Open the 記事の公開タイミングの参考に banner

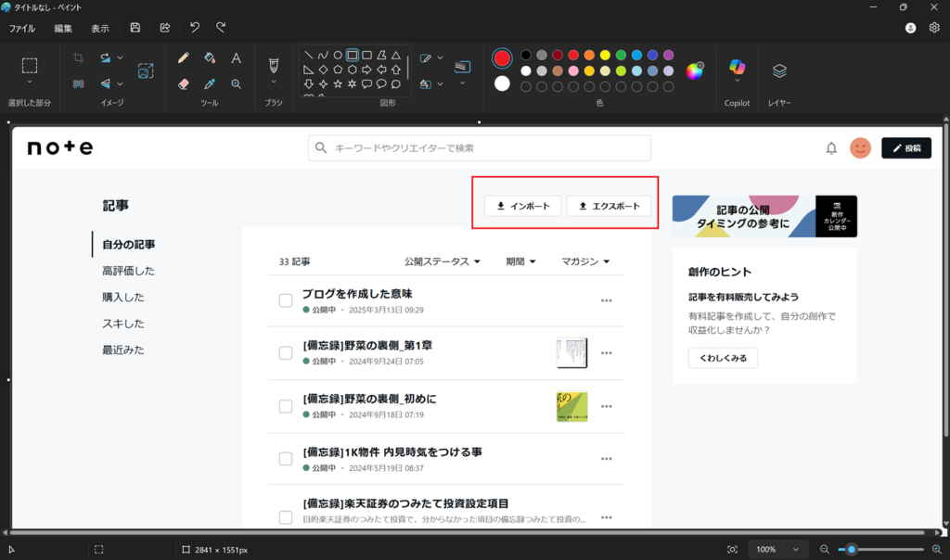(x=764, y=216)
